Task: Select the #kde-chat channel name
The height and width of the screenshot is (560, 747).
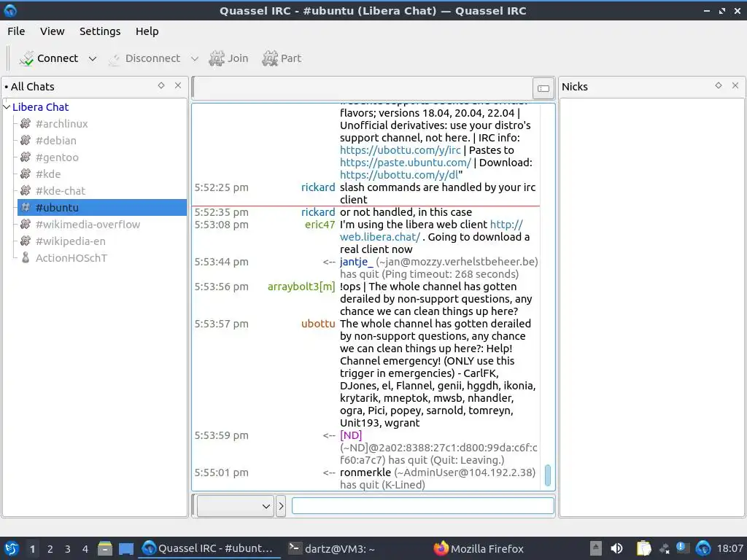Action: pyautogui.click(x=60, y=190)
